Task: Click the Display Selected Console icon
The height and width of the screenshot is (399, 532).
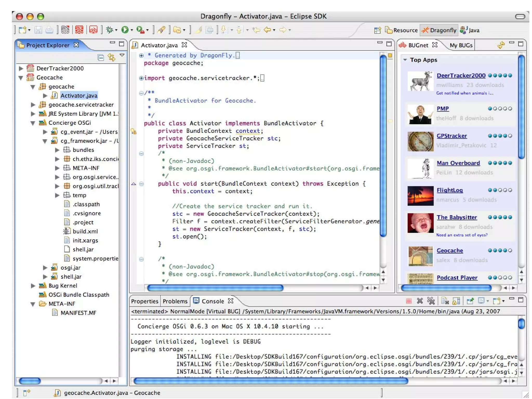Action: [481, 301]
